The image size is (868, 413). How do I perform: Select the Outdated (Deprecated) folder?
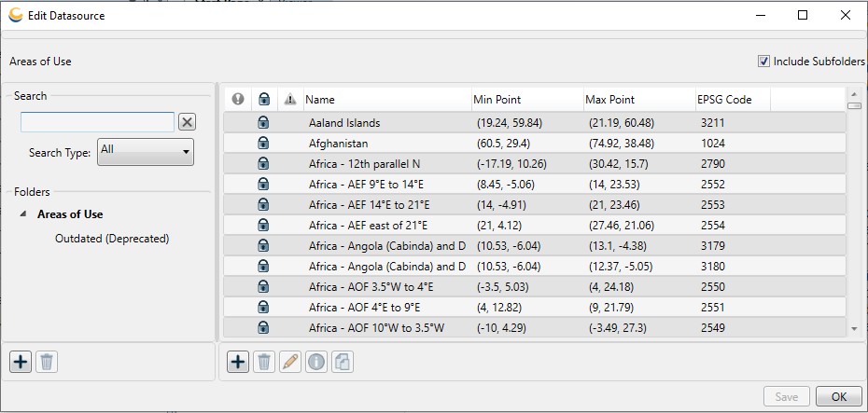112,239
